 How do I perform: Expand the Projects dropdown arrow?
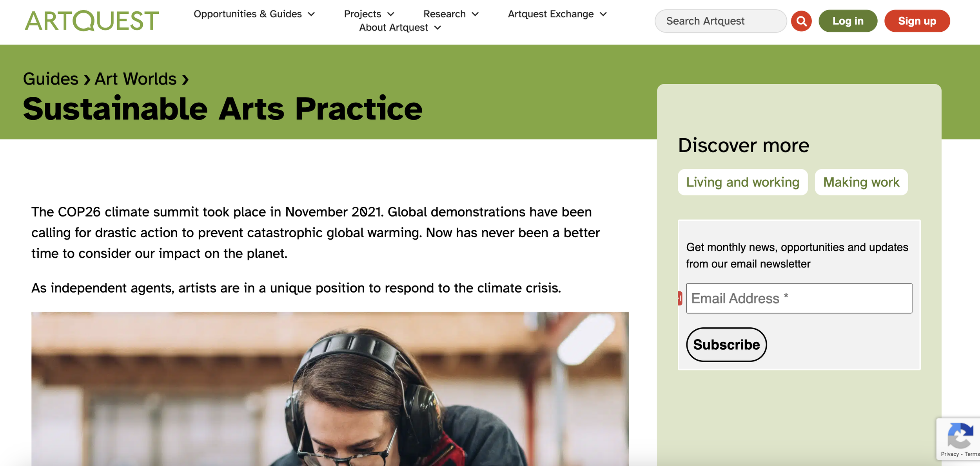pyautogui.click(x=390, y=14)
